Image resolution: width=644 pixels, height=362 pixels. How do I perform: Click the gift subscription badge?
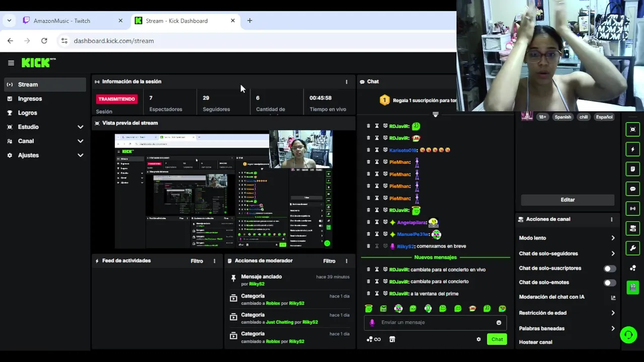[384, 100]
